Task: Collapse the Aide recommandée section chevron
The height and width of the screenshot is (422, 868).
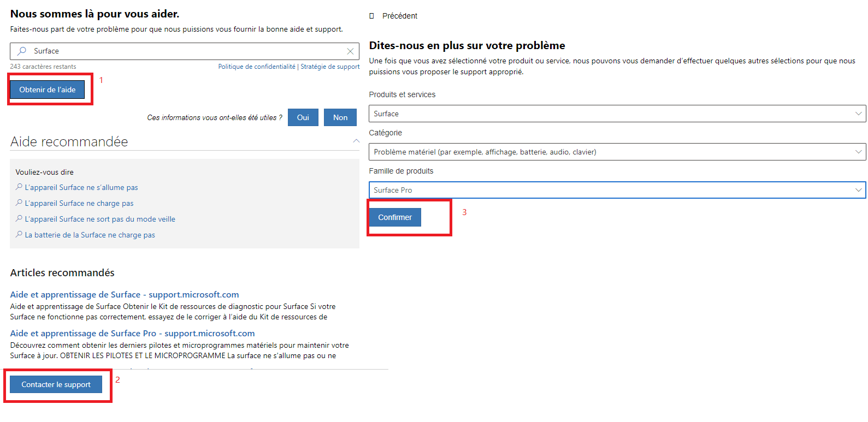Action: tap(356, 141)
